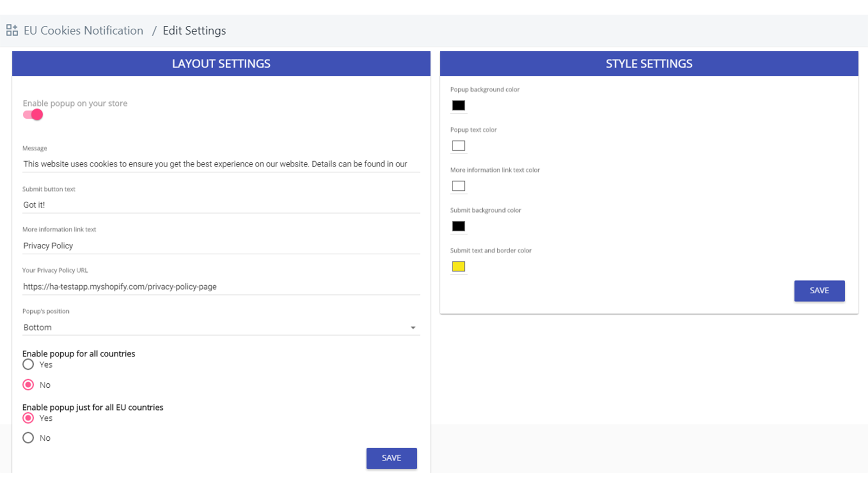Click the apps grid icon beside EU Cookies Notification
Image resolution: width=868 pixels, height=488 pixels.
[12, 30]
